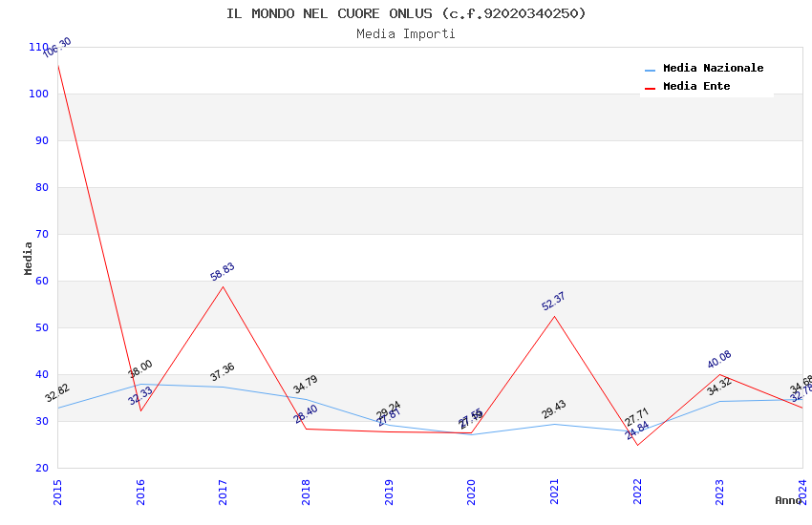Click the 2016 x-axis year label
This screenshot has width=812, height=525.
tap(140, 493)
